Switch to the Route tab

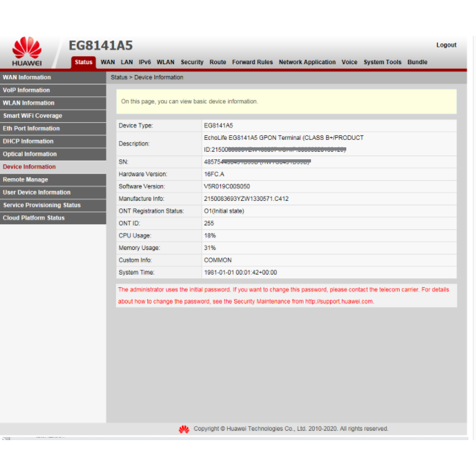tap(218, 62)
